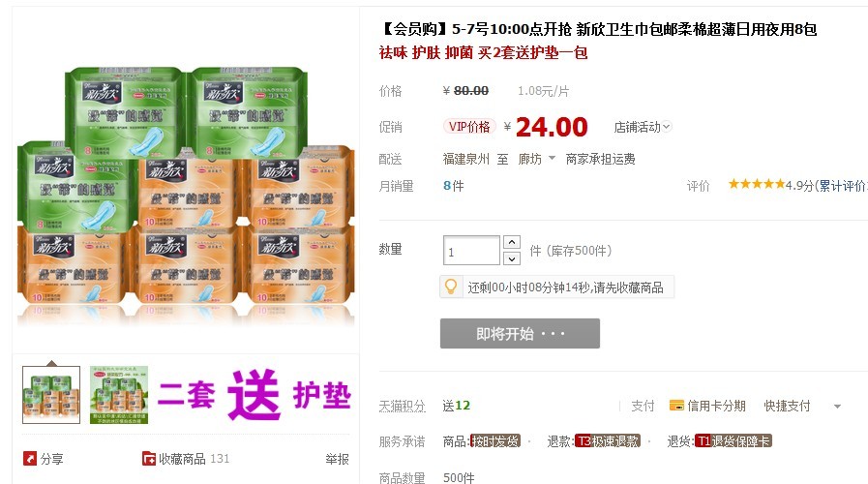Click the credit card 信用卡分期 icon
The height and width of the screenshot is (484, 868).
coord(676,406)
